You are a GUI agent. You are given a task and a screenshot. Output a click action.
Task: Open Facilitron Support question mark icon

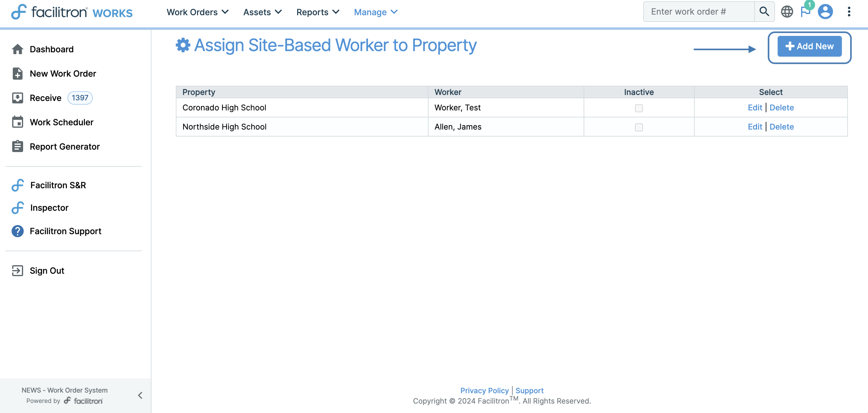pos(18,231)
